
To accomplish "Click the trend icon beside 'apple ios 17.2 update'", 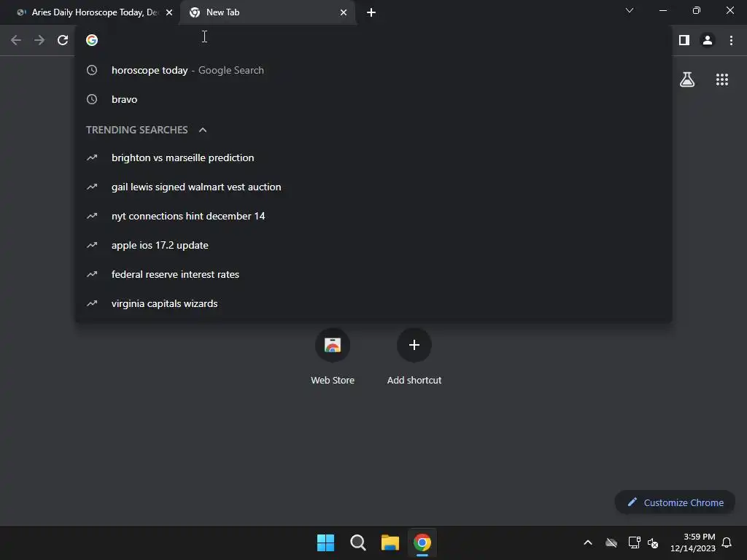I will [92, 245].
